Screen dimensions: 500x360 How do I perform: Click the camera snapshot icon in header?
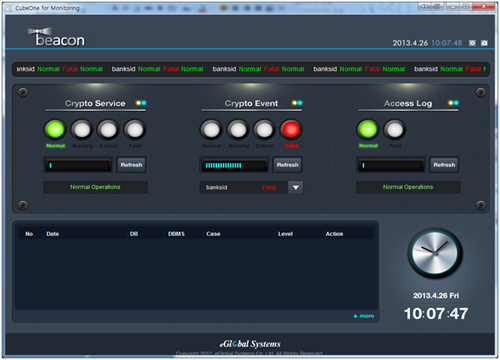pos(484,43)
